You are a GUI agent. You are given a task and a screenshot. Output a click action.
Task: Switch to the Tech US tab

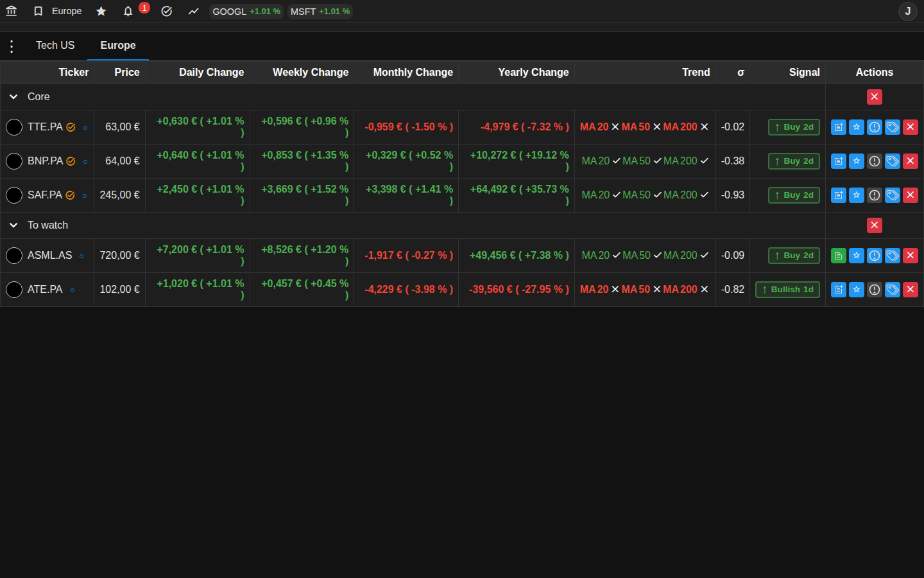point(55,46)
